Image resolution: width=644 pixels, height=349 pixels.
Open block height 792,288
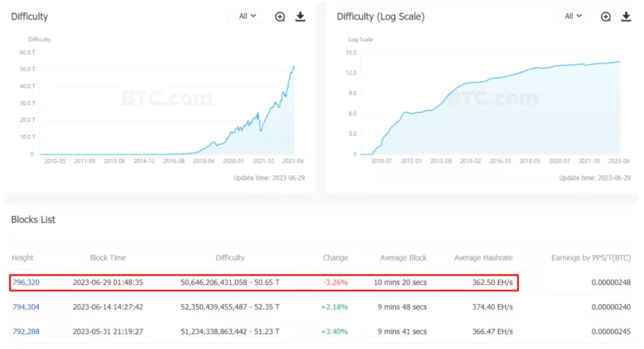[26, 331]
